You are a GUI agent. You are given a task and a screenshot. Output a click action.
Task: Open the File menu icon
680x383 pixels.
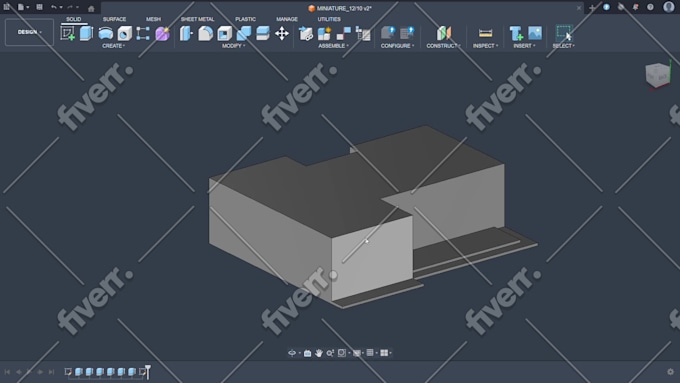21,7
